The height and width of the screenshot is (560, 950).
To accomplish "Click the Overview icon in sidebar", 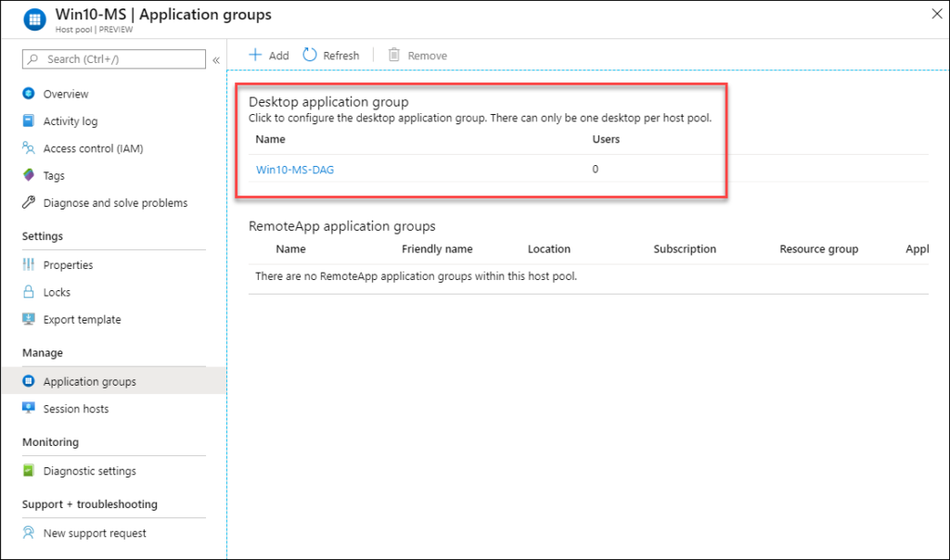I will [x=29, y=94].
